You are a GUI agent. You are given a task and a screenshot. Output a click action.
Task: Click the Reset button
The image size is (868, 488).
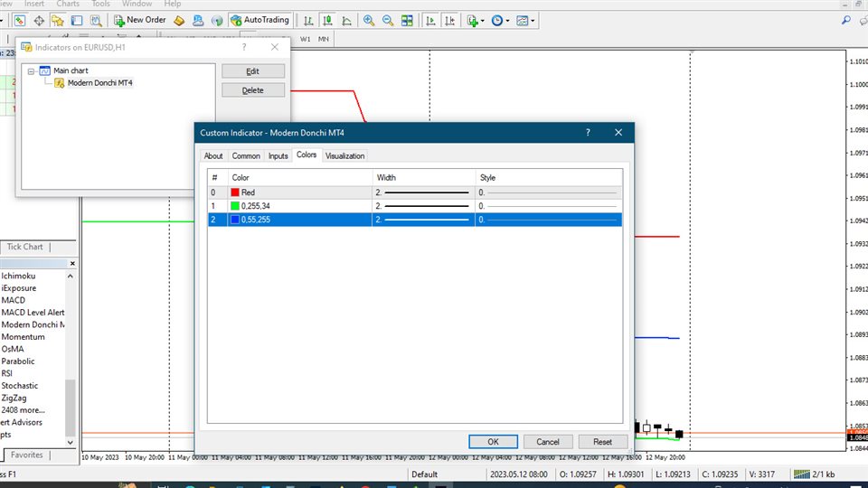tap(602, 442)
